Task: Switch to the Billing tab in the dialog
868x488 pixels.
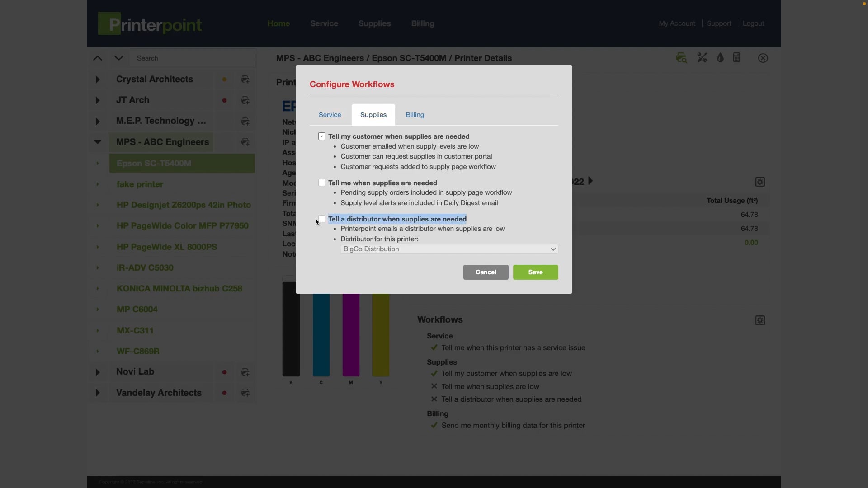Action: pos(415,115)
